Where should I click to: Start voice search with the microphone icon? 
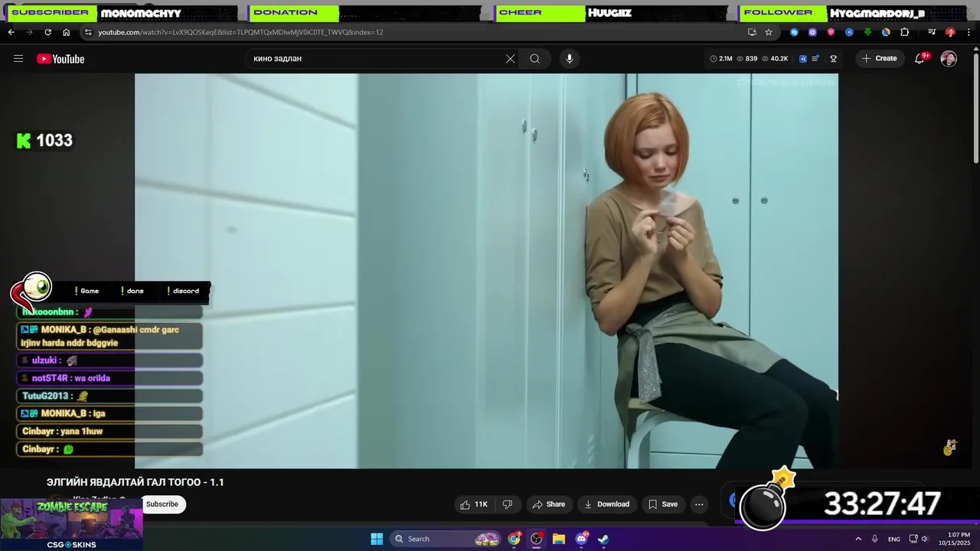[569, 58]
